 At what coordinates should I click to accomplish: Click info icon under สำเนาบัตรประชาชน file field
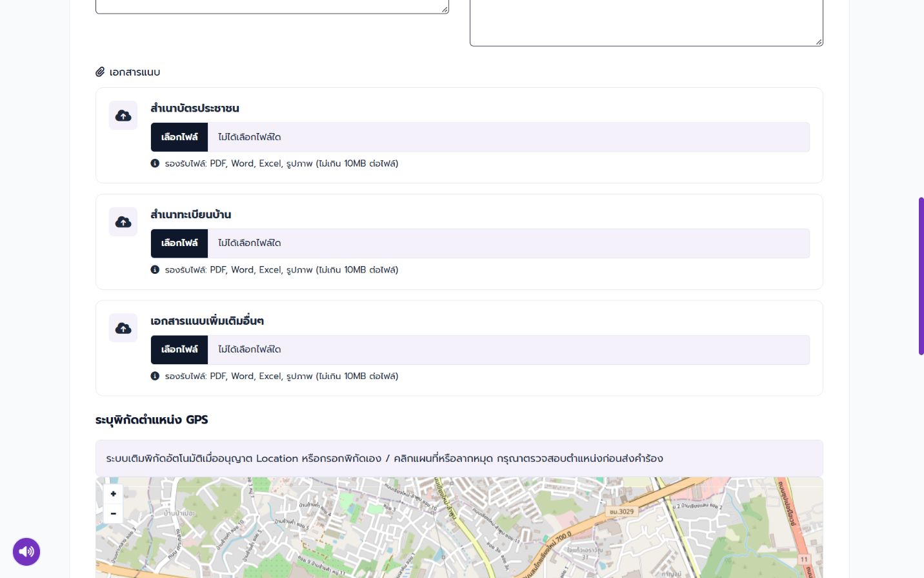[155, 163]
